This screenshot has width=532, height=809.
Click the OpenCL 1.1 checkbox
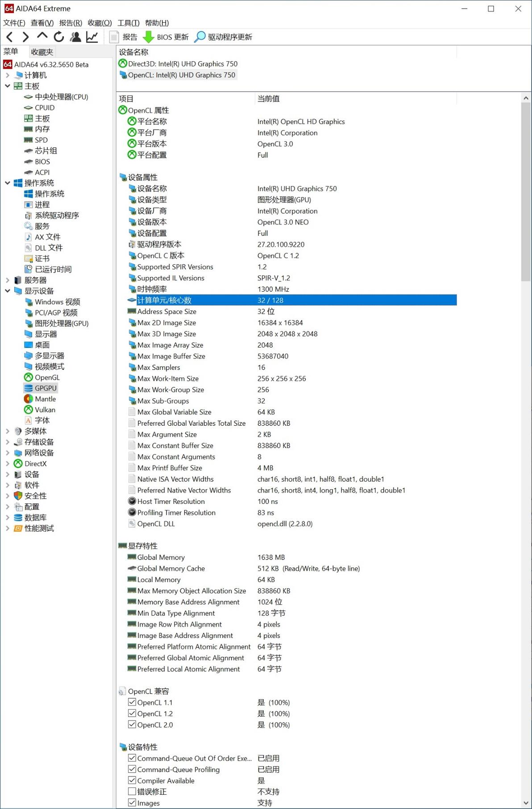coord(132,702)
